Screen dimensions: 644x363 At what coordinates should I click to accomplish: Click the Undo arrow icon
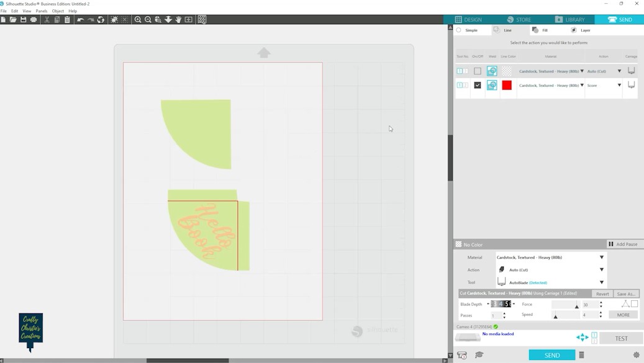[x=80, y=20]
